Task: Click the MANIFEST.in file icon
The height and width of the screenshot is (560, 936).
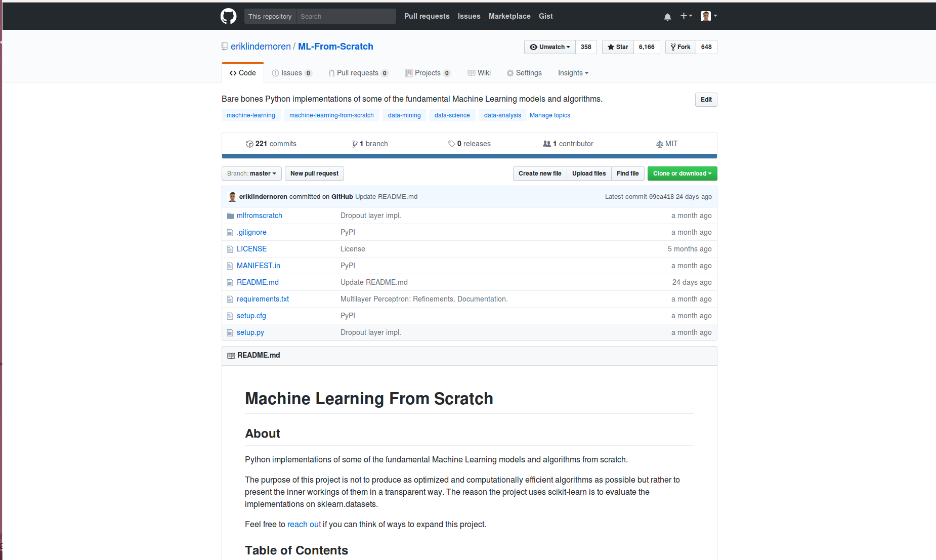Action: (x=230, y=266)
